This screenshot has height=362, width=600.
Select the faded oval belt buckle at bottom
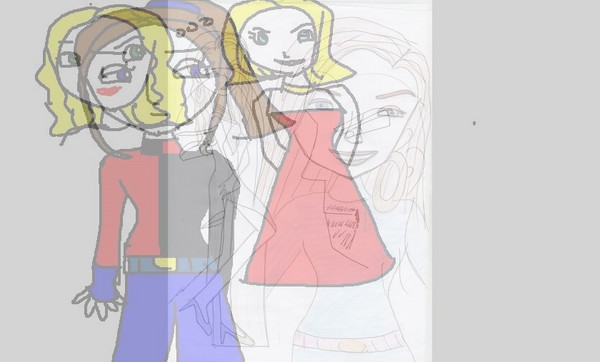[353, 346]
